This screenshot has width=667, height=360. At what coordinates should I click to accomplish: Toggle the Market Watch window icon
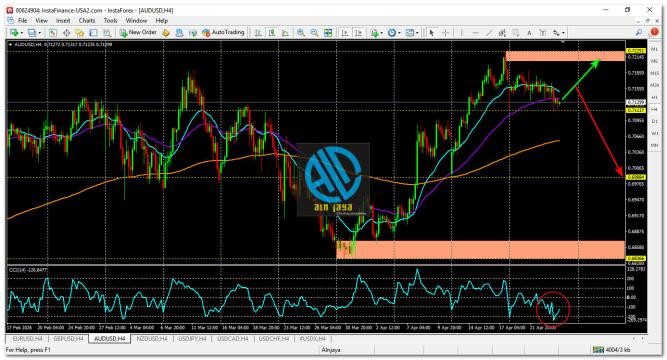pos(53,33)
